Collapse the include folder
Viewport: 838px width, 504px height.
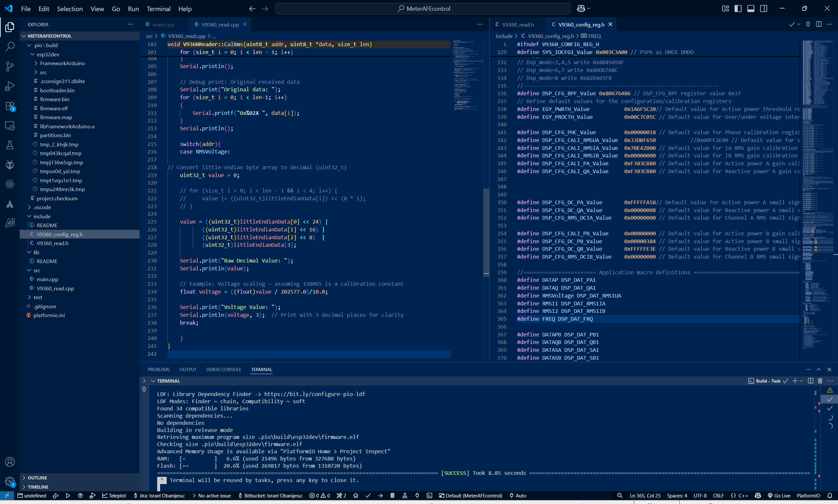pos(42,216)
